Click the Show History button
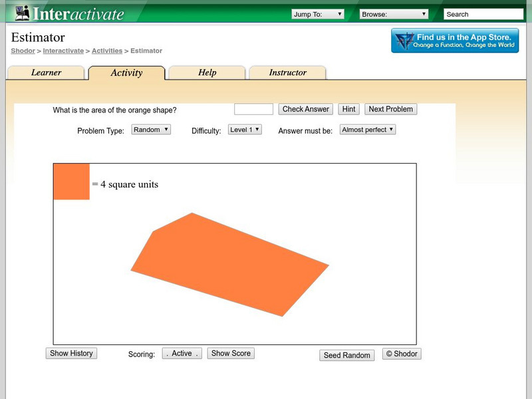The height and width of the screenshot is (399, 532). pyautogui.click(x=71, y=354)
